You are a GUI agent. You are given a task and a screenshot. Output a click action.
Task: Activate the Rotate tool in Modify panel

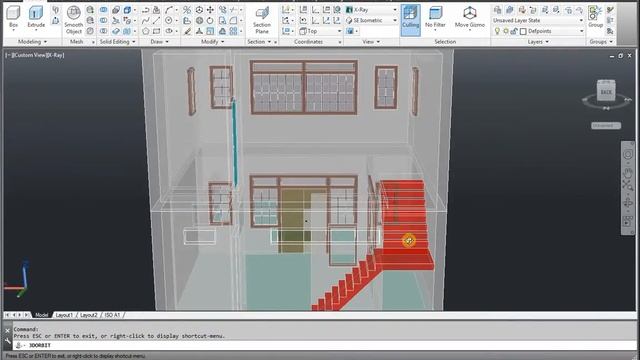(x=210, y=20)
